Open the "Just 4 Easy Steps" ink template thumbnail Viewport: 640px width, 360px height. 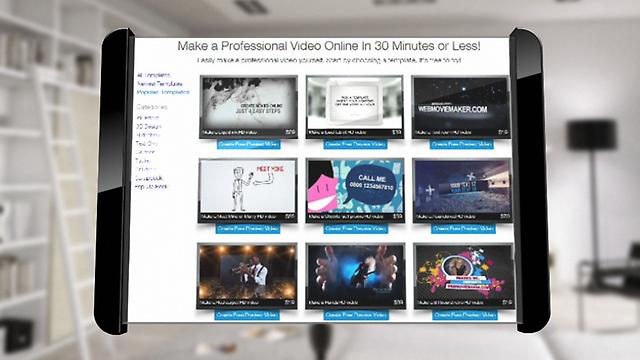(249, 107)
